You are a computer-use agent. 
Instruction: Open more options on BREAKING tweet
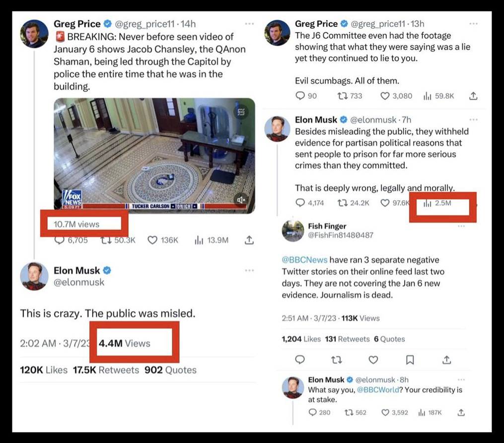pos(249,24)
